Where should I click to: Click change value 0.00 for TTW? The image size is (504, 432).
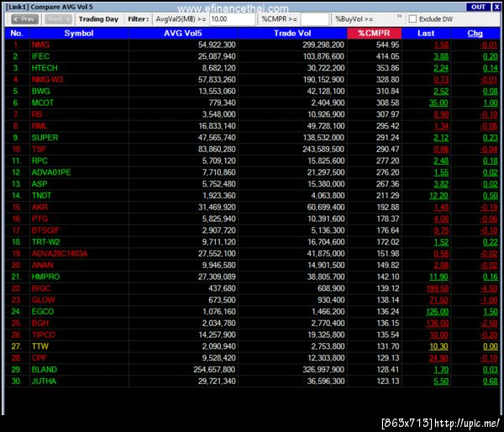pyautogui.click(x=491, y=346)
